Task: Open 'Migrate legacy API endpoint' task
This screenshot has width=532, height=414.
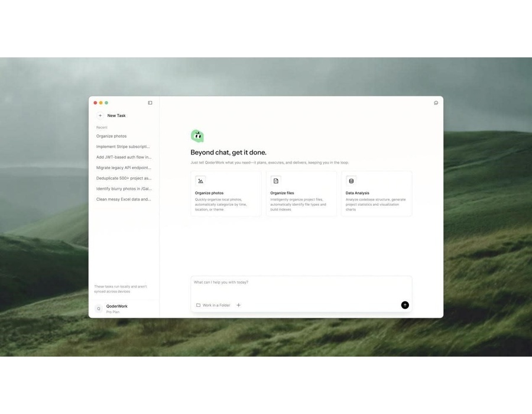Action: point(124,168)
